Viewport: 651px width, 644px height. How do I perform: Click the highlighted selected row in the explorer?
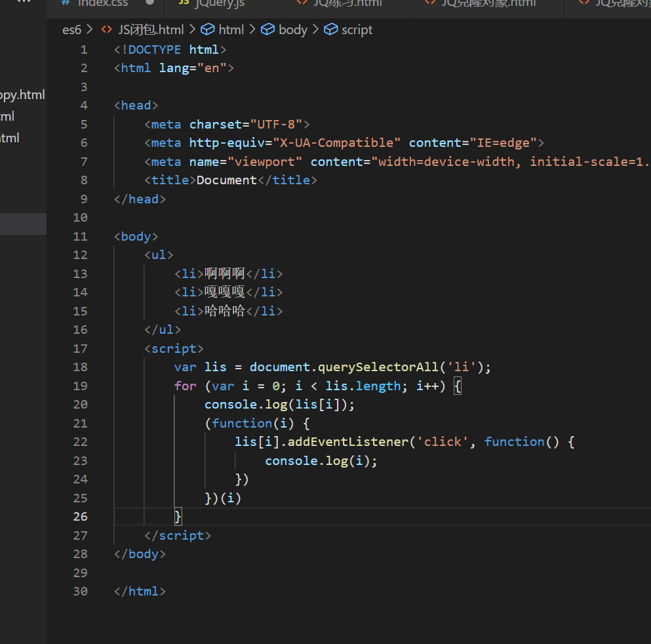[x=23, y=224]
